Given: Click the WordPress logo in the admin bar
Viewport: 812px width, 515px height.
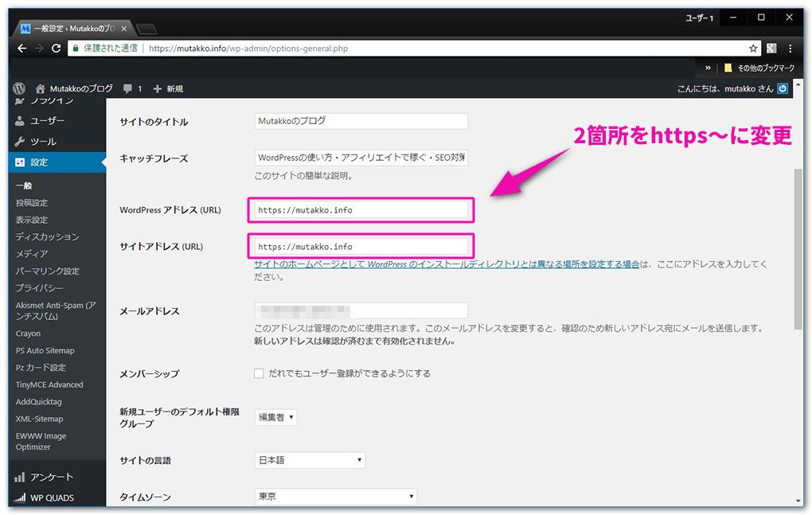Looking at the screenshot, I should [18, 89].
